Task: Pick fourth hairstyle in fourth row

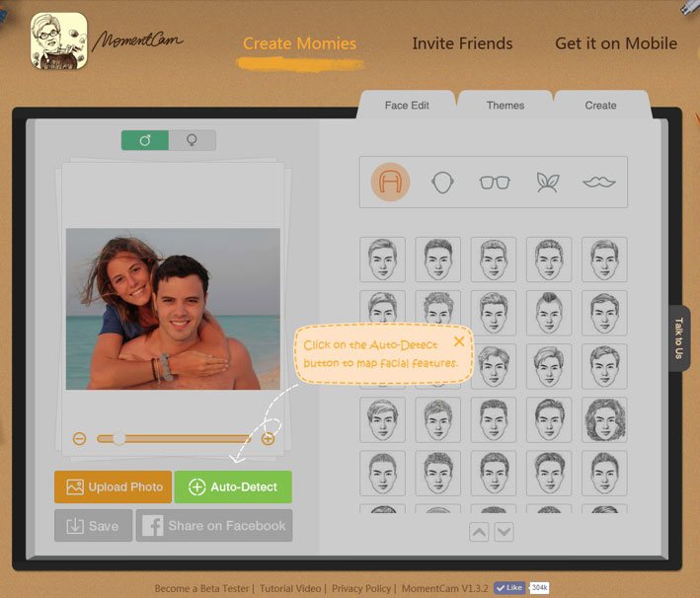Action: (549, 420)
